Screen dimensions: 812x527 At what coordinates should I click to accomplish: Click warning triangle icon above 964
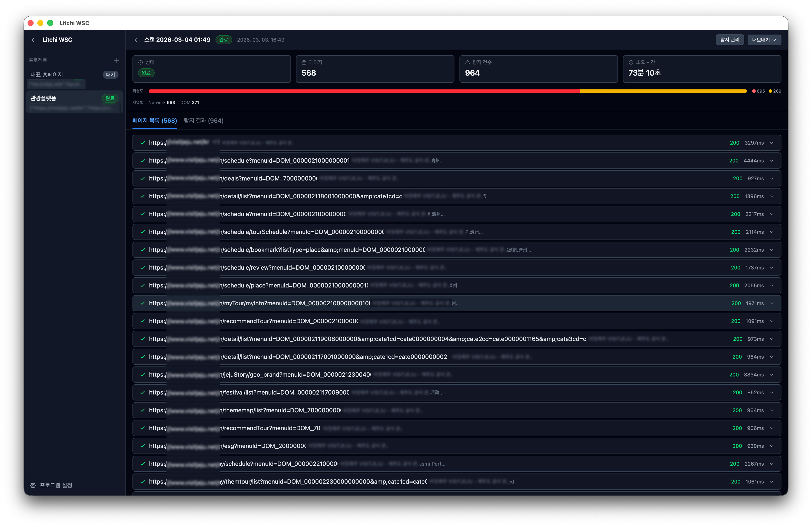[x=467, y=62]
